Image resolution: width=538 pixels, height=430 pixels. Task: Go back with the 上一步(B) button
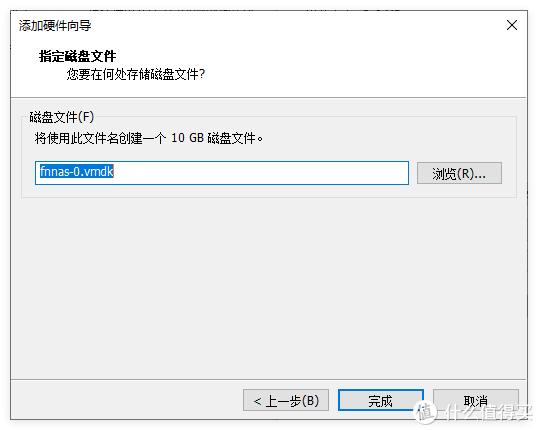pyautogui.click(x=286, y=400)
